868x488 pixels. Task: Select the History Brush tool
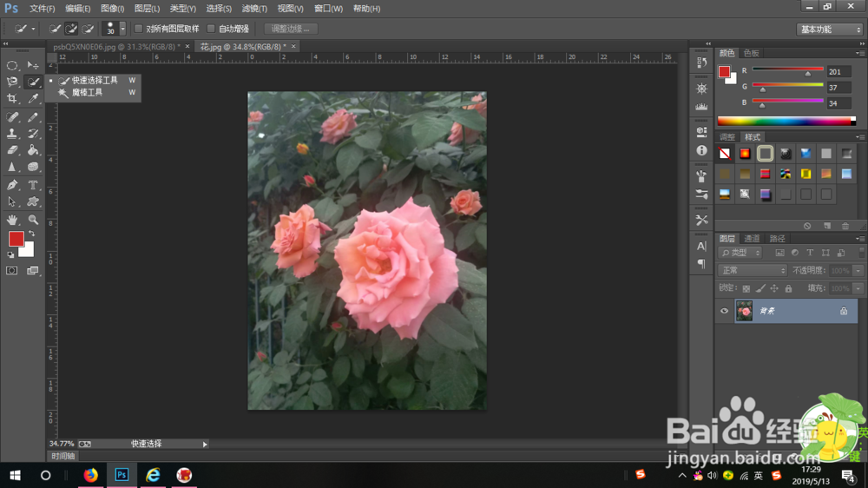tap(33, 134)
